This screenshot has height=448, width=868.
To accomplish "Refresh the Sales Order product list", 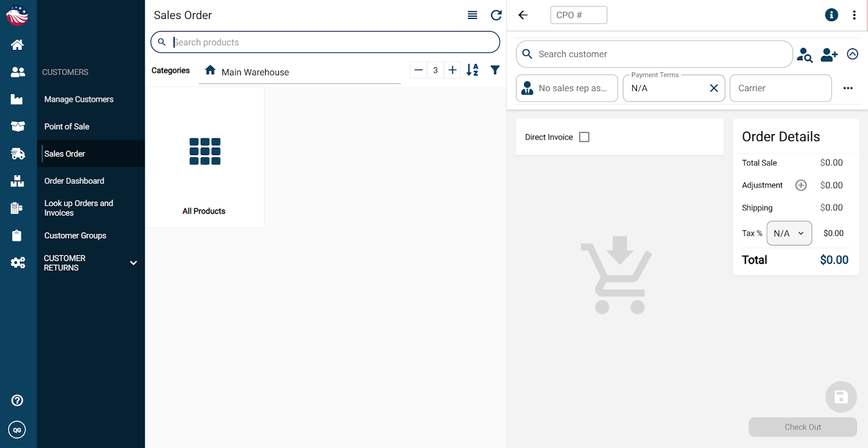I will tap(496, 15).
